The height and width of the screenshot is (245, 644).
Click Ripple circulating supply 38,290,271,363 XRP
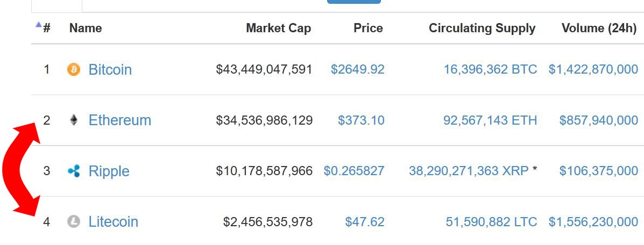[x=469, y=171]
